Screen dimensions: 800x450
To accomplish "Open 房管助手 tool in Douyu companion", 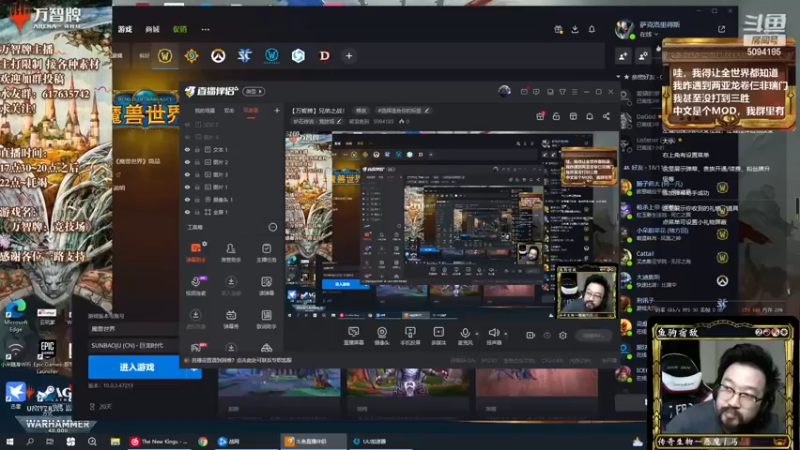I will [x=231, y=252].
